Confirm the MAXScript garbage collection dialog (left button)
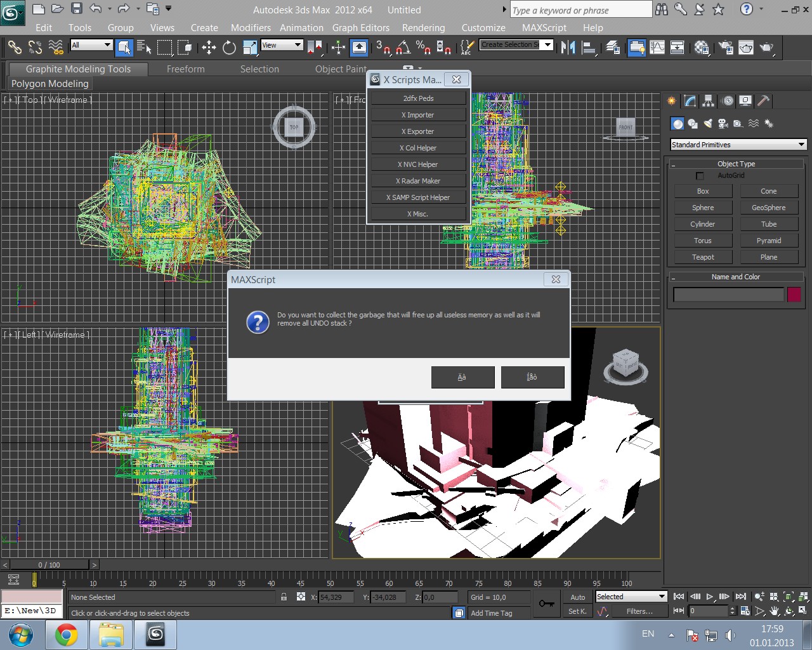The height and width of the screenshot is (650, 812). click(x=462, y=377)
